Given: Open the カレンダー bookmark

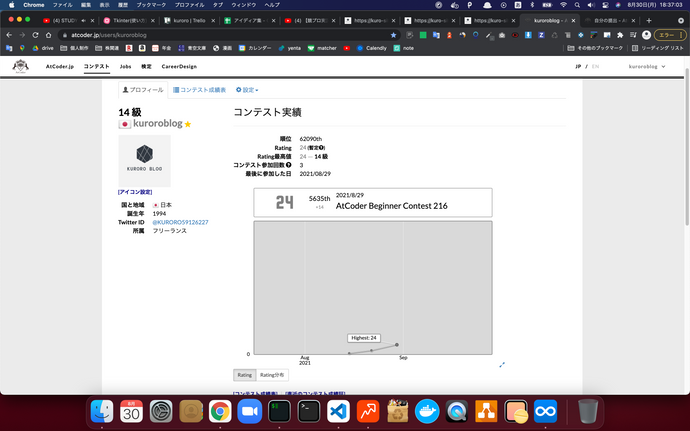Looking at the screenshot, I should tap(255, 48).
